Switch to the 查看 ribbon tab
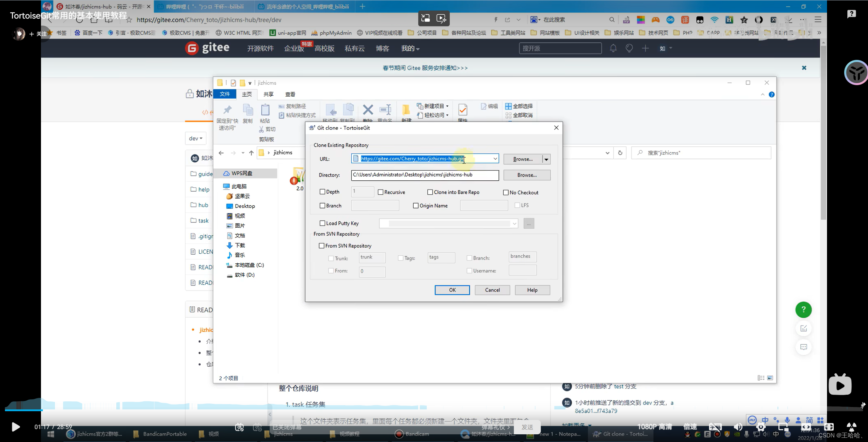 point(290,94)
